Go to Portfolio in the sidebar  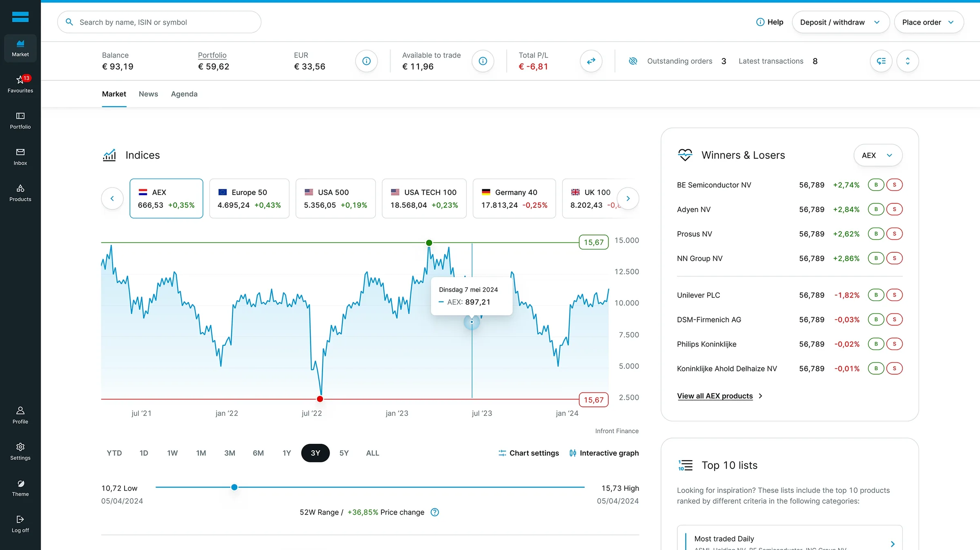point(20,120)
